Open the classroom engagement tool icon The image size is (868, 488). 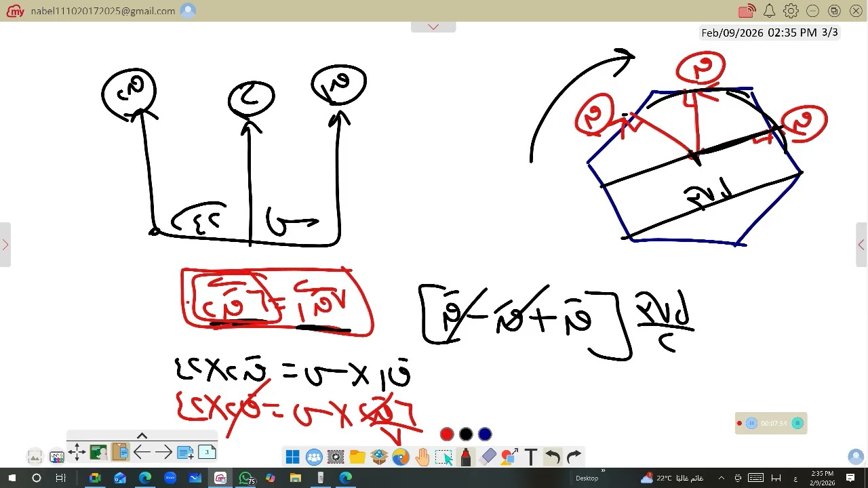(56, 456)
